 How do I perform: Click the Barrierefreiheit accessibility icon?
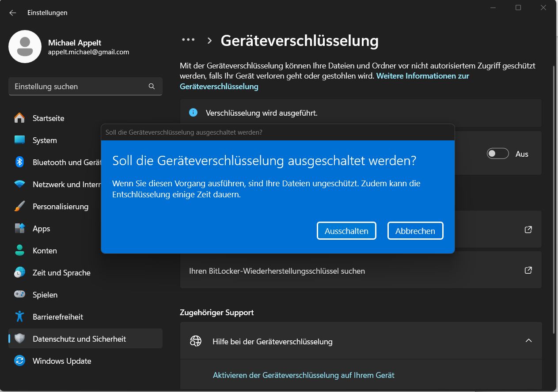pos(19,317)
